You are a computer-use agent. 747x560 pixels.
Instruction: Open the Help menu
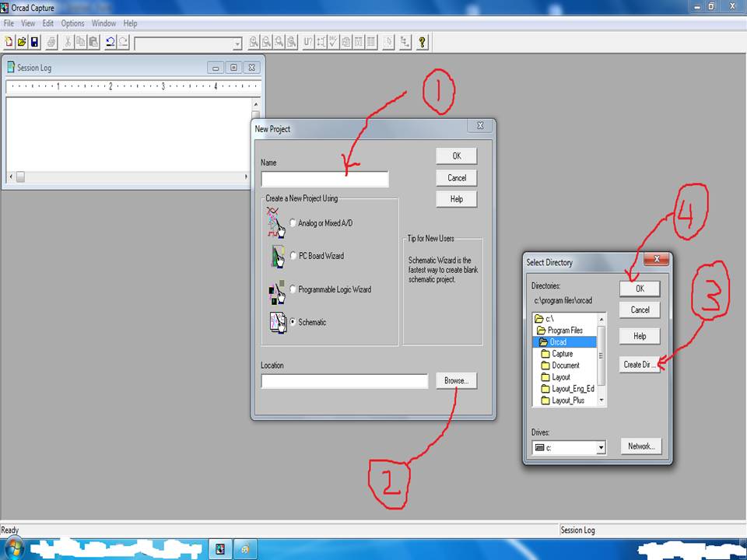point(130,23)
